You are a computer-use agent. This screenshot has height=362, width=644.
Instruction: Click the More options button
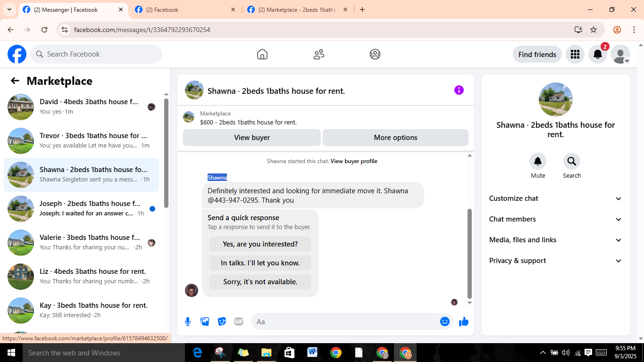(x=395, y=138)
